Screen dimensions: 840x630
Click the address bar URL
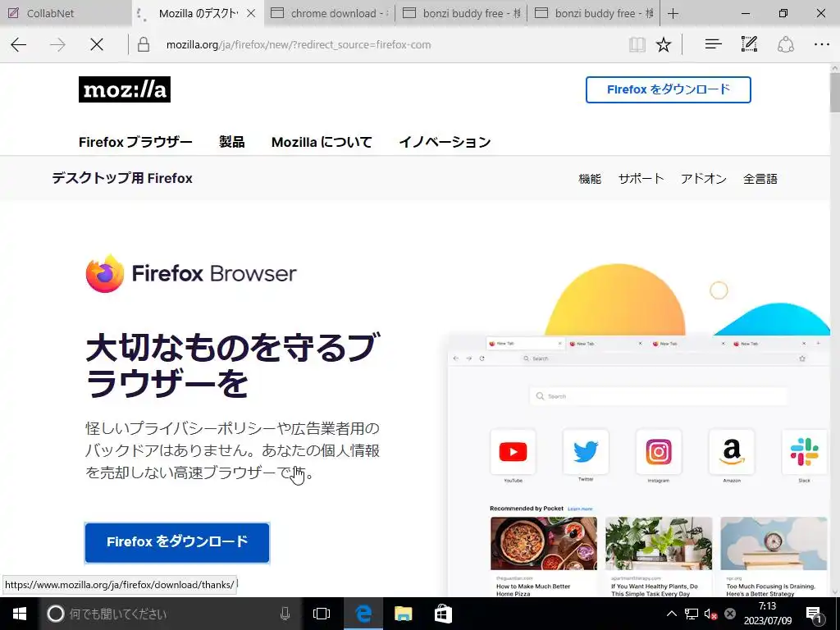[x=299, y=45]
